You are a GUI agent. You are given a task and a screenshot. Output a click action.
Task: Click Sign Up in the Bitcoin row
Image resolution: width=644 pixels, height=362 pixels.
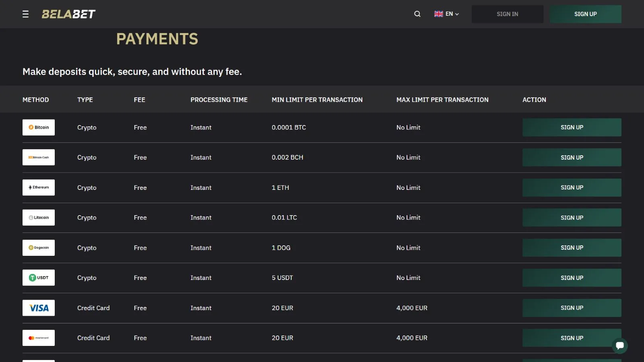click(x=572, y=128)
